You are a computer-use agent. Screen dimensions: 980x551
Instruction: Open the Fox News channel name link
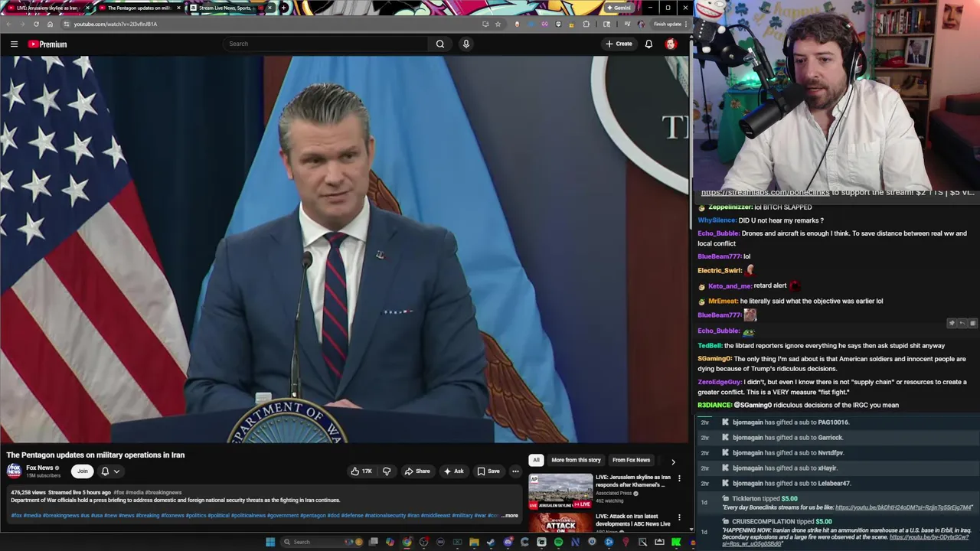40,468
